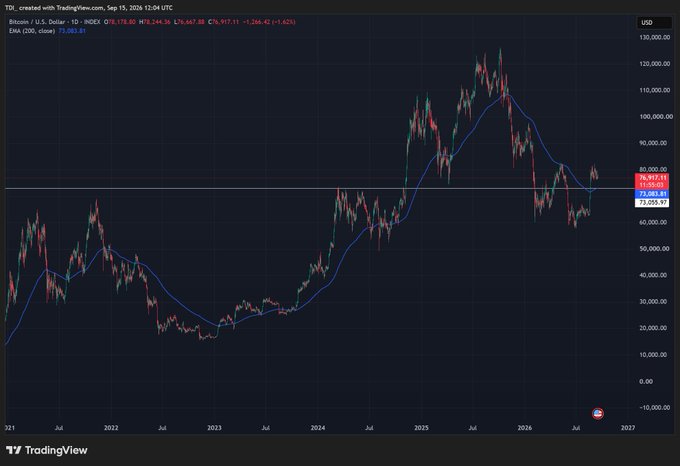
Task: Click the blue 73,083.81 price axis label
Action: coord(652,194)
